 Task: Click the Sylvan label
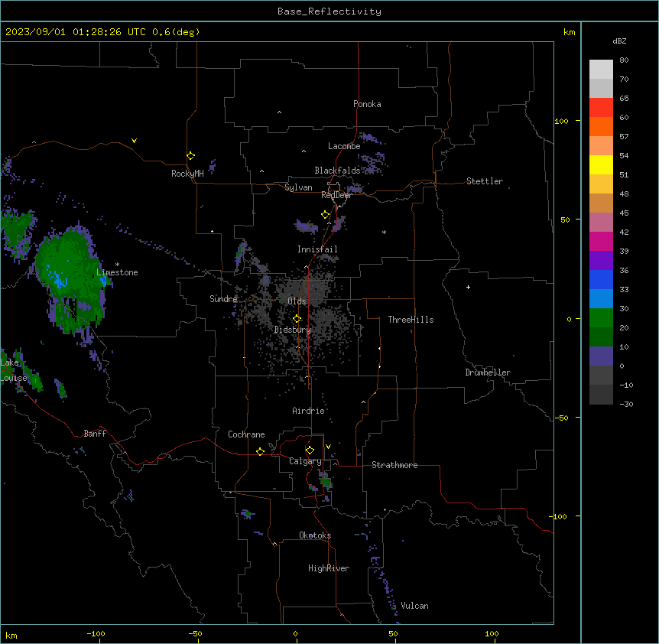tap(298, 187)
